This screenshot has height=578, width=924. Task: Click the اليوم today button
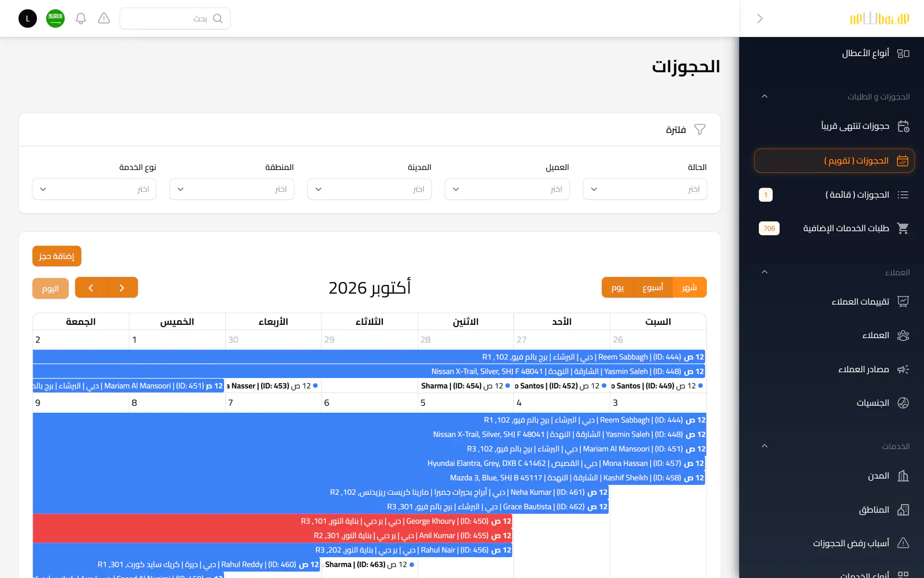[50, 288]
